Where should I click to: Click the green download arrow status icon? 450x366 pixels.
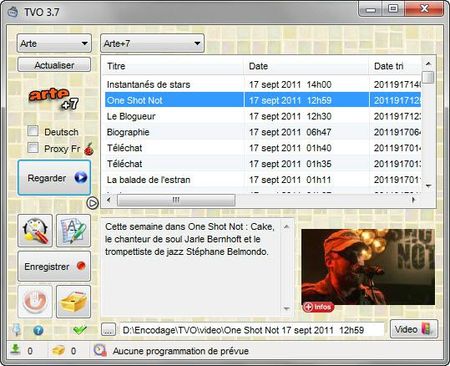tap(15, 349)
